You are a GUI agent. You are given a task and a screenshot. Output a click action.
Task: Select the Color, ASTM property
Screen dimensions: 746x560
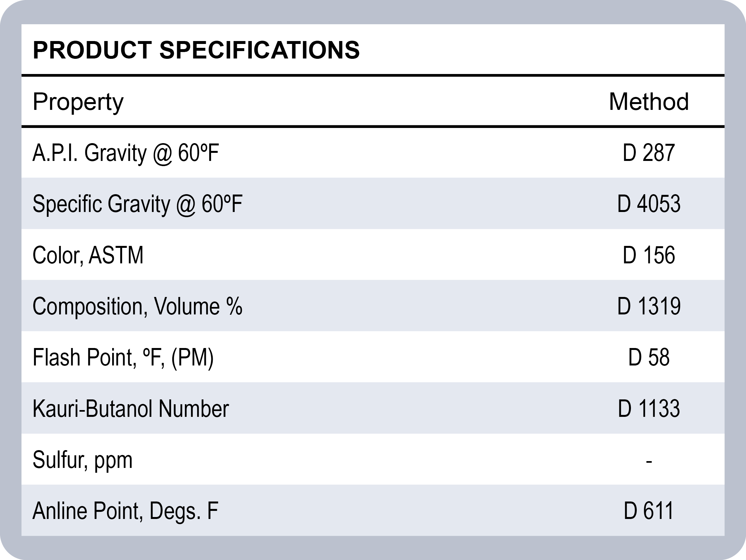click(88, 255)
